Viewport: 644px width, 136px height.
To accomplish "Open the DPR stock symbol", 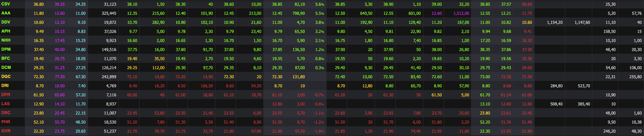I will pyautogui.click(x=6, y=95).
